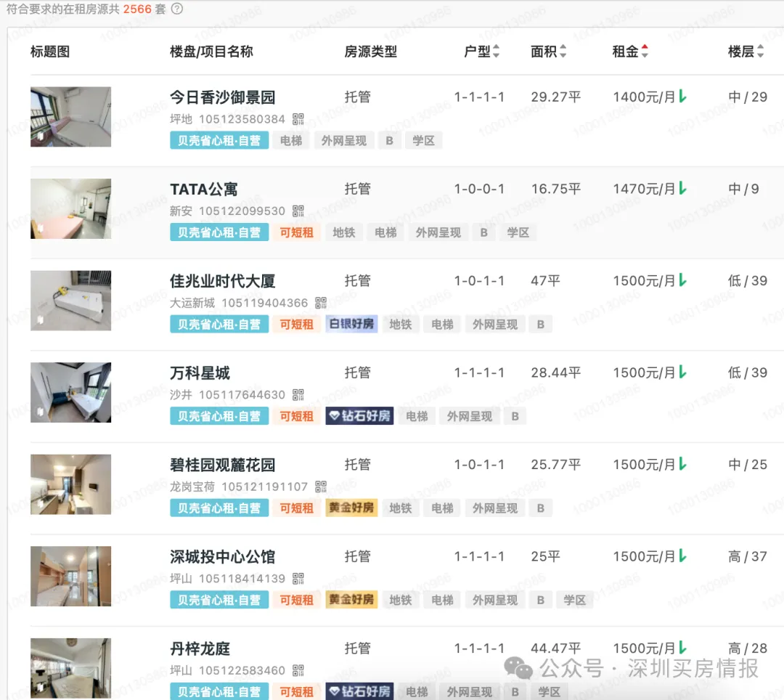784x700 pixels.
Task: Click floor value 中 / 9
Action: click(x=743, y=189)
